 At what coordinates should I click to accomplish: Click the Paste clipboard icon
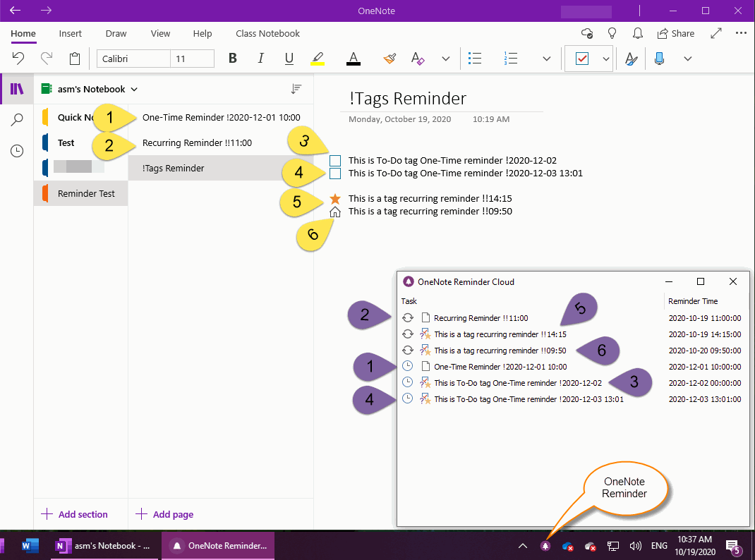(75, 59)
